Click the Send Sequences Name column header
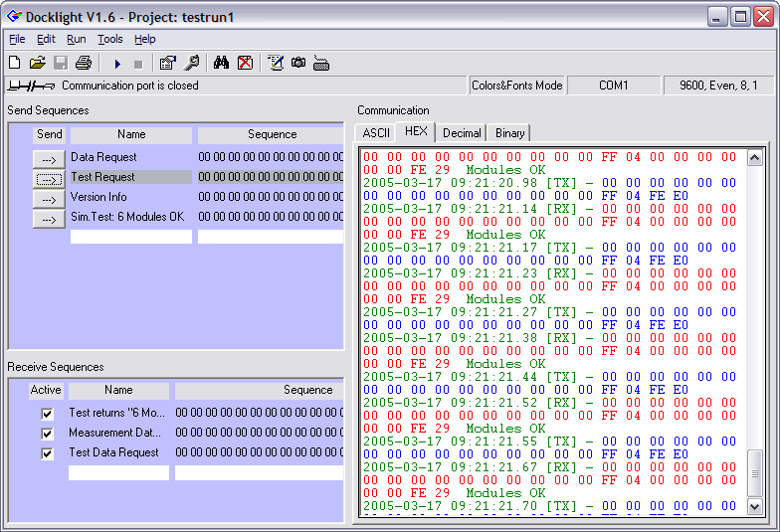 click(131, 135)
